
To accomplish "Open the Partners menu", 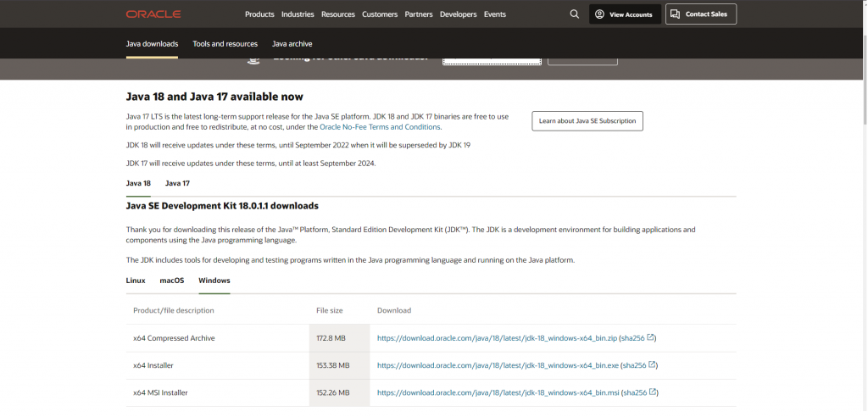I will (419, 14).
